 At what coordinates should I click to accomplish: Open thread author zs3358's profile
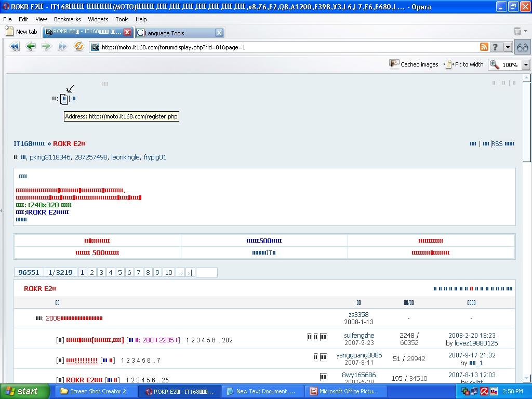pyautogui.click(x=358, y=314)
